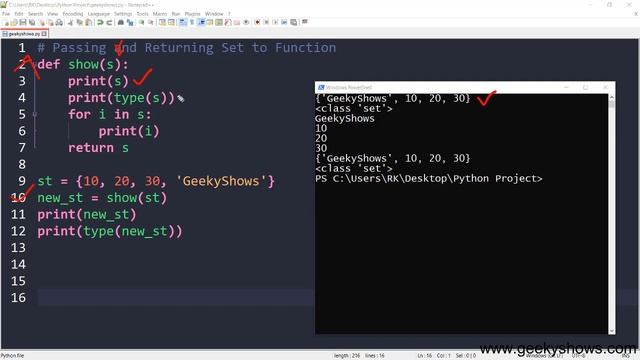Image resolution: width=640 pixels, height=360 pixels.
Task: Click the Folder as Workspace icon
Action: 237,22
